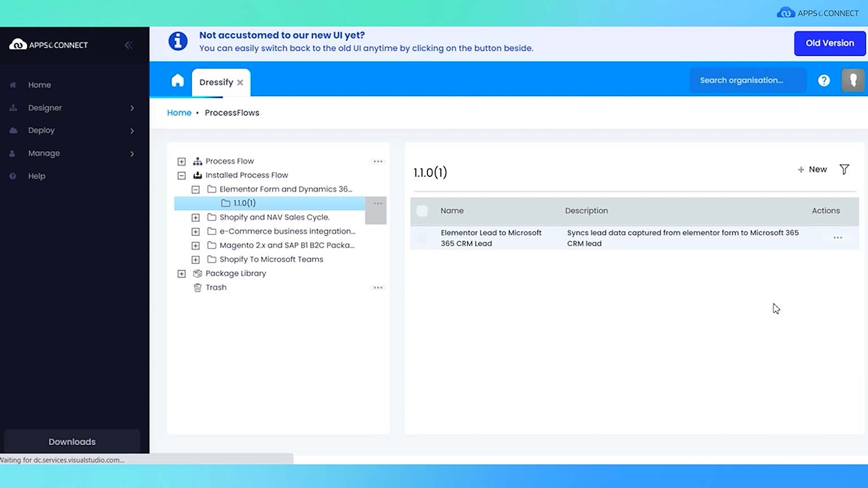Screen dimensions: 868x488
Task: Focus the Search organisation field
Action: coord(748,80)
